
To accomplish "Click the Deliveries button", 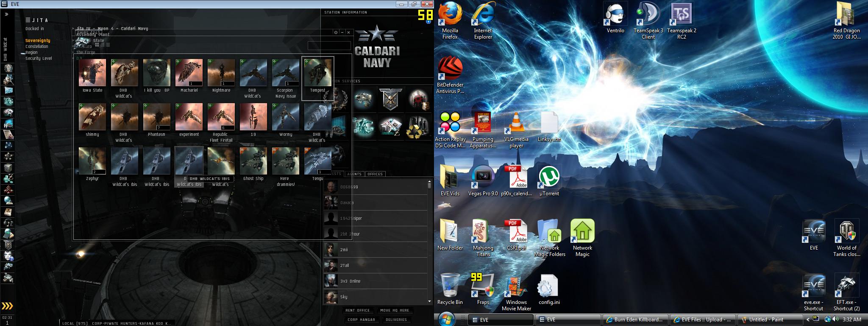I will (396, 320).
